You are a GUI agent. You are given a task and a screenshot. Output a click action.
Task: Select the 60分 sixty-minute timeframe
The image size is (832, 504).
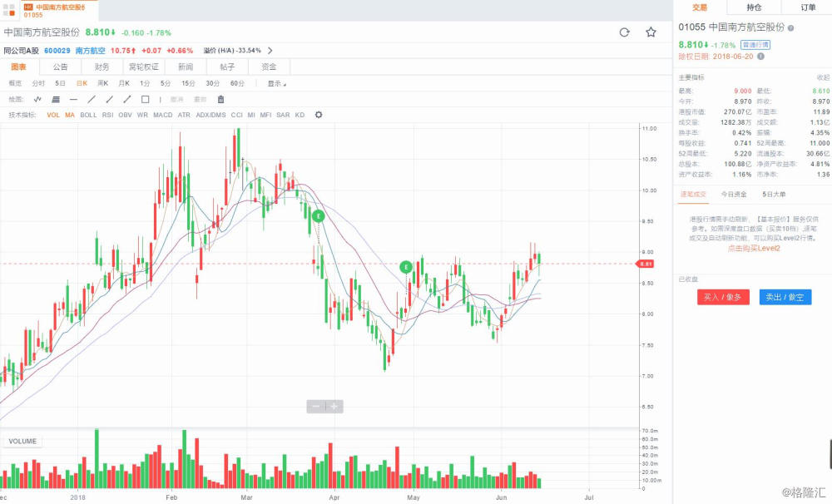click(237, 83)
